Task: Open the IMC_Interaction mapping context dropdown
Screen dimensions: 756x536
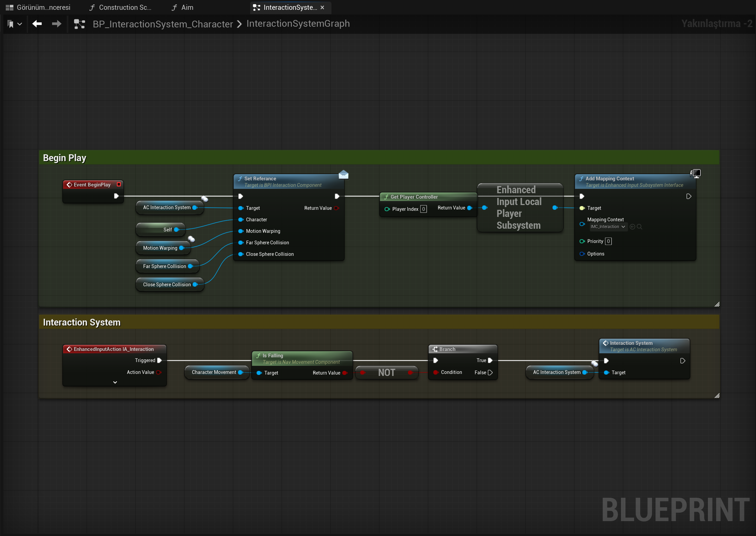Action: click(x=608, y=227)
